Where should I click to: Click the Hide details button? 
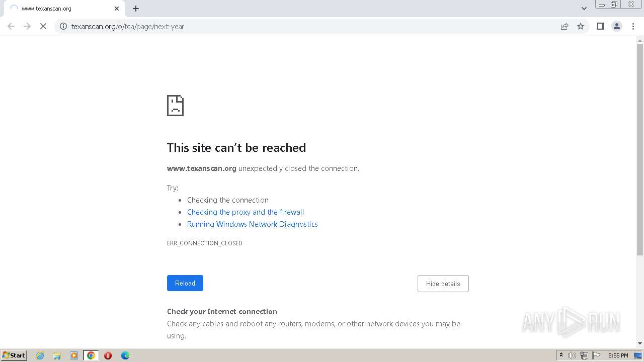443,284
